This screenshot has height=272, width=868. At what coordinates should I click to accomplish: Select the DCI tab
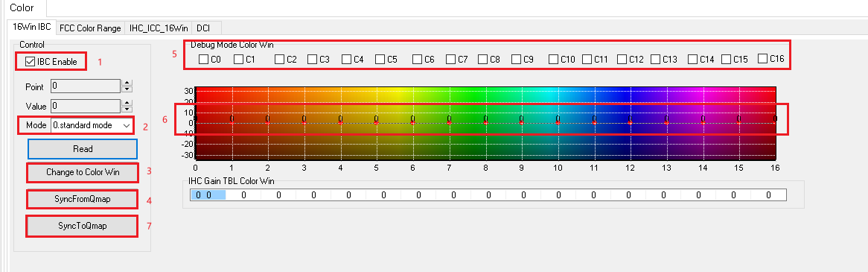coord(204,28)
